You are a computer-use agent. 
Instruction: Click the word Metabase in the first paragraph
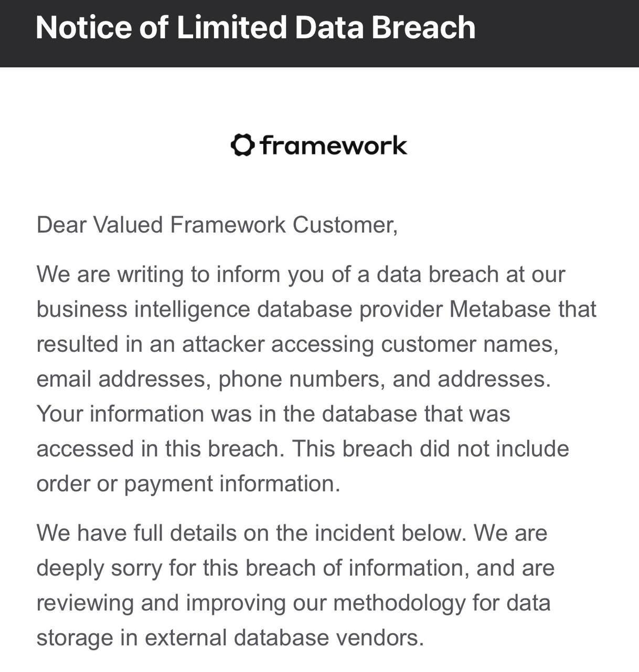tap(500, 309)
